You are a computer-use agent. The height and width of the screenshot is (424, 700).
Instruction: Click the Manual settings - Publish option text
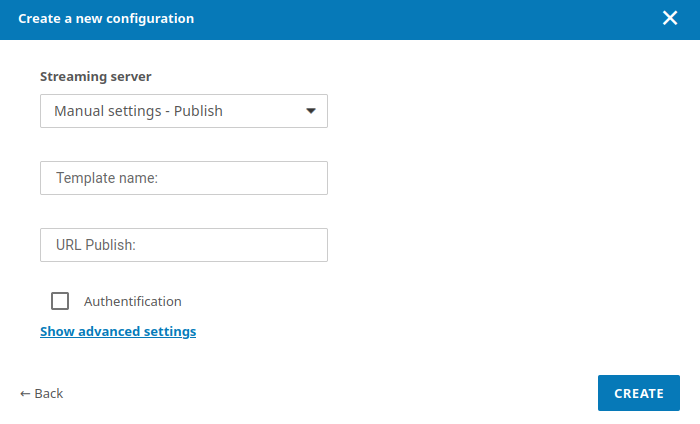click(138, 111)
